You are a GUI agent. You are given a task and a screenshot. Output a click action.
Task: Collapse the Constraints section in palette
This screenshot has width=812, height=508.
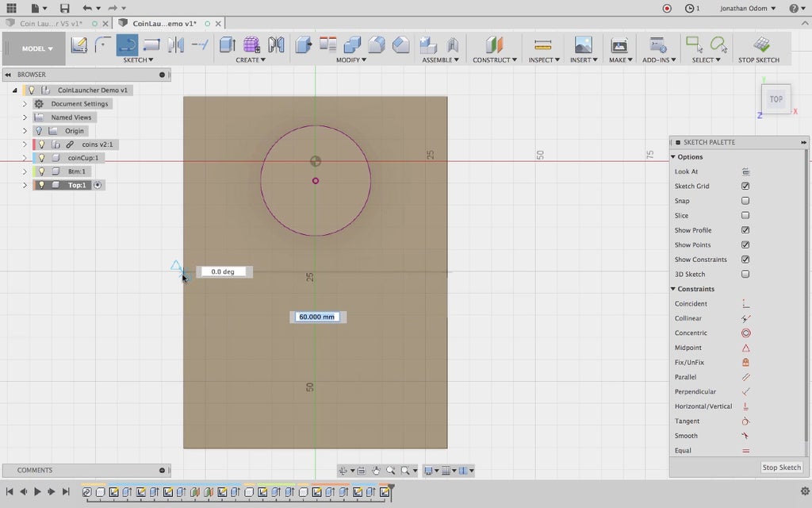point(673,289)
